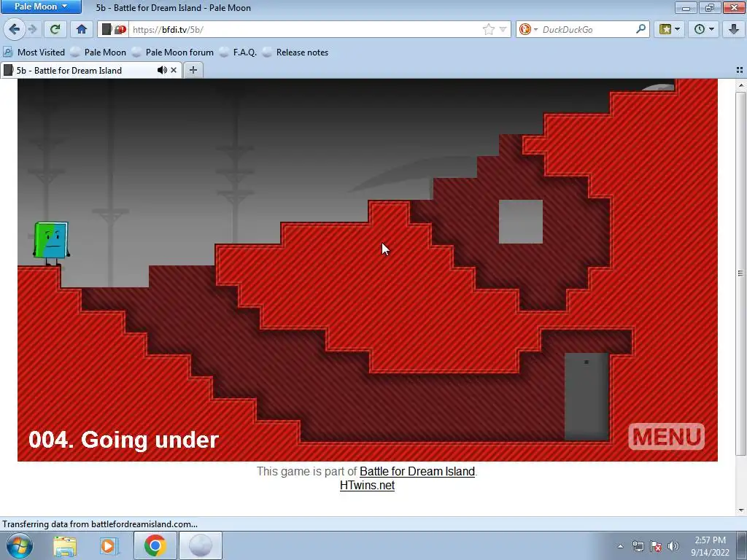Open the DuckDuckGo search engine selector
This screenshot has width=747, height=560.
(x=528, y=29)
